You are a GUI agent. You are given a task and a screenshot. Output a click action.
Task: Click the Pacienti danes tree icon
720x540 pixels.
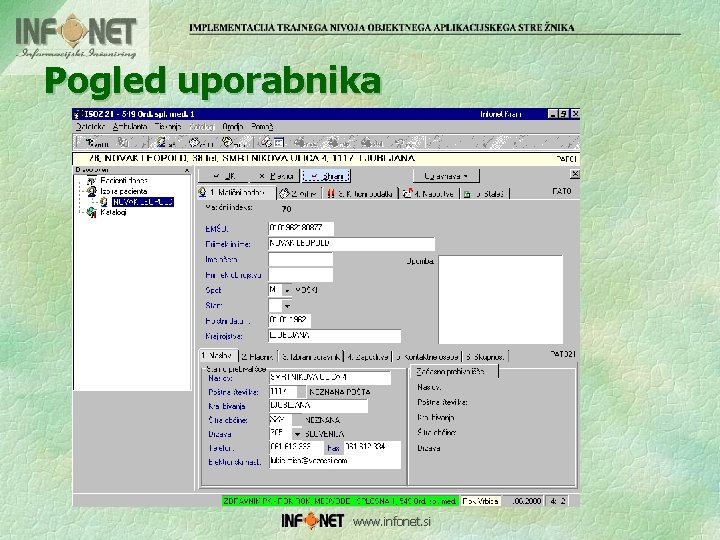click(x=92, y=180)
